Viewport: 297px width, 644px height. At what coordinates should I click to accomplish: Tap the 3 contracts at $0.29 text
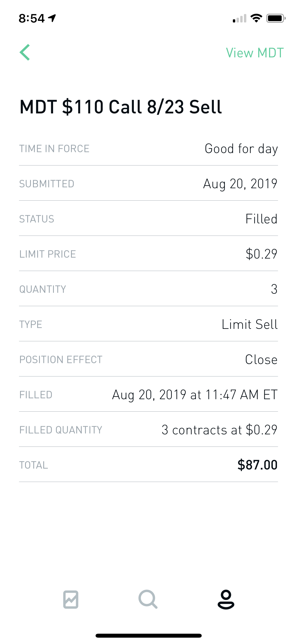point(219,430)
